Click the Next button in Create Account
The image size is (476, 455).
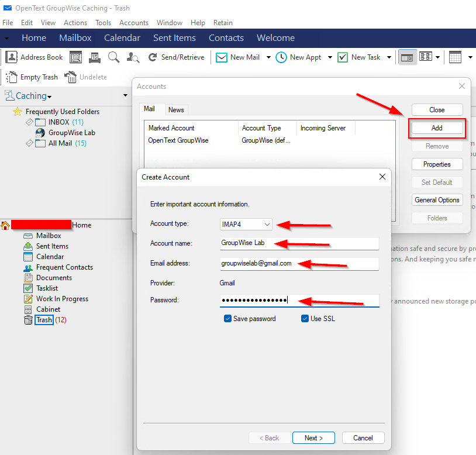click(x=313, y=438)
